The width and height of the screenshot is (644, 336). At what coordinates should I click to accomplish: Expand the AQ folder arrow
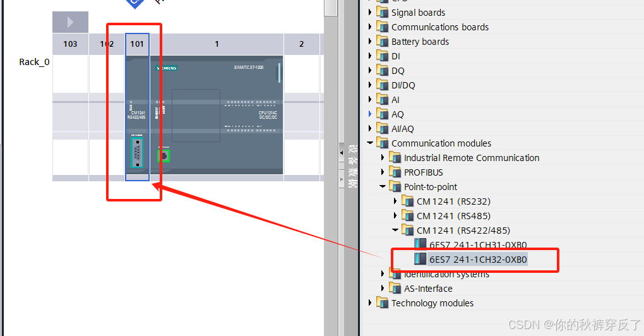coord(369,114)
